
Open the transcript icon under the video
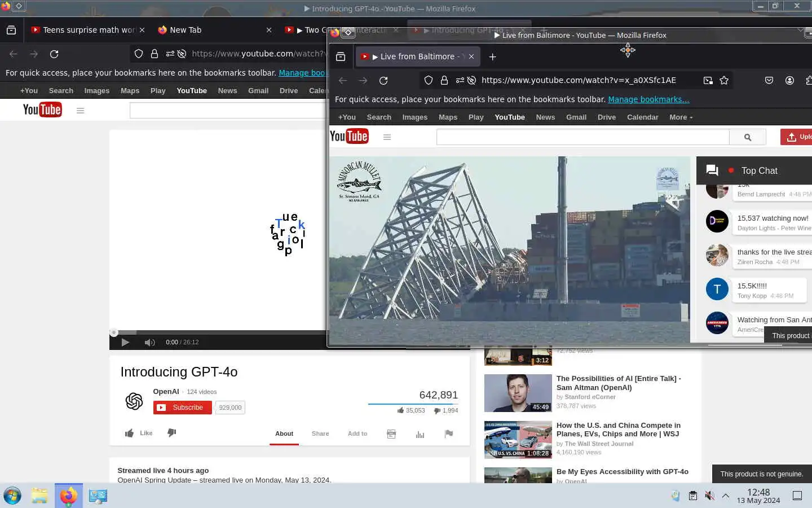point(391,433)
